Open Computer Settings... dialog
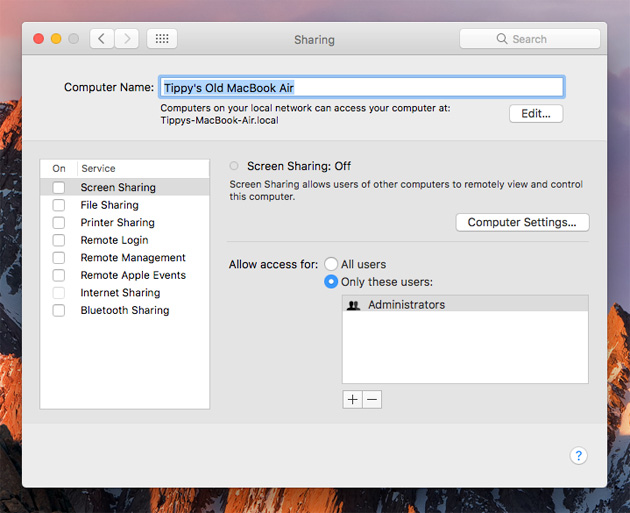 522,222
